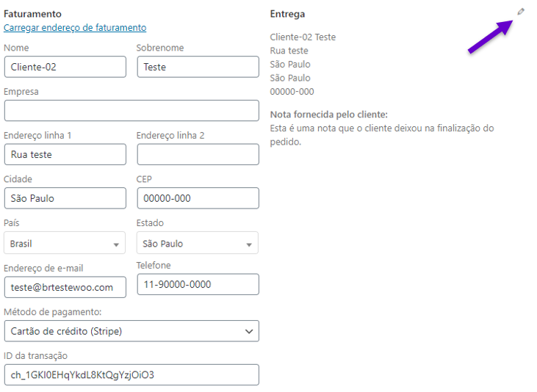The image size is (537, 392).
Task: Open the 'Carregar endereço de faturamento' link
Action: click(75, 27)
